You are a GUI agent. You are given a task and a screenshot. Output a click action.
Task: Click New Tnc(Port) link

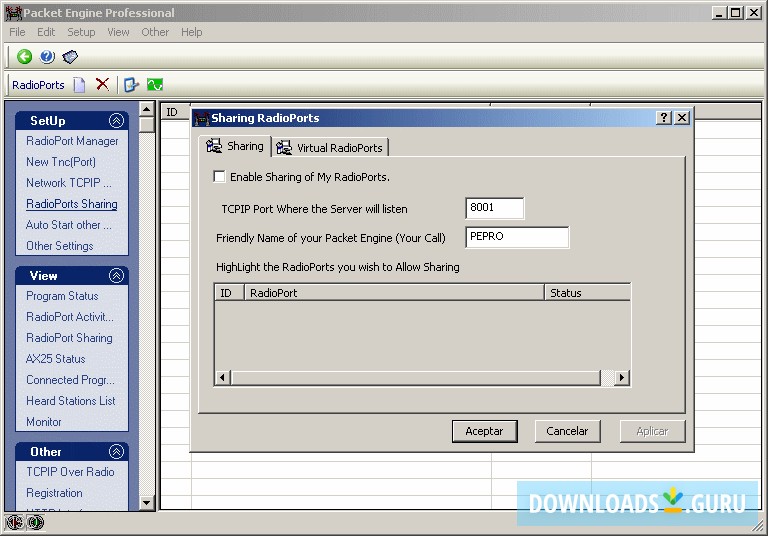(x=61, y=162)
